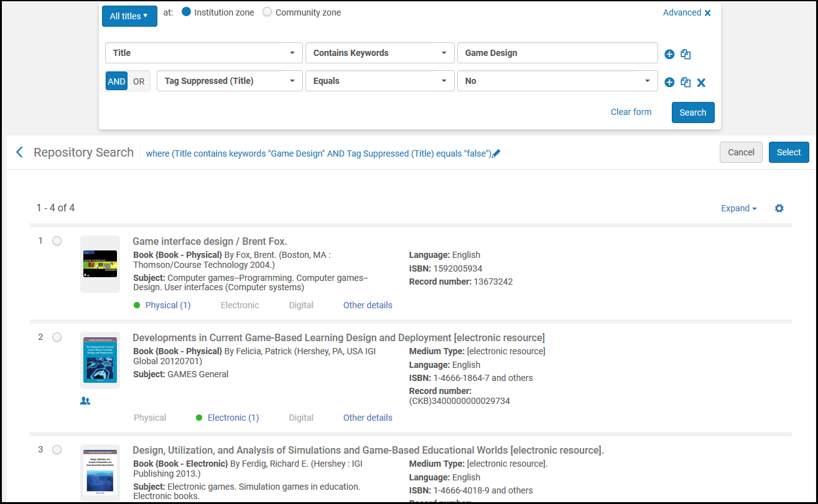Click the Game interface design cover thumbnail
This screenshot has height=504, width=818.
pos(100,264)
